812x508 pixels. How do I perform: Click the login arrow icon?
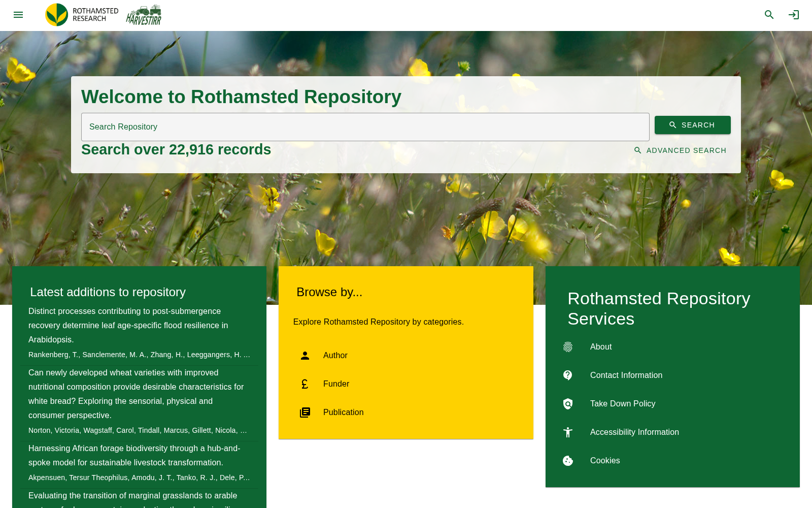point(794,15)
